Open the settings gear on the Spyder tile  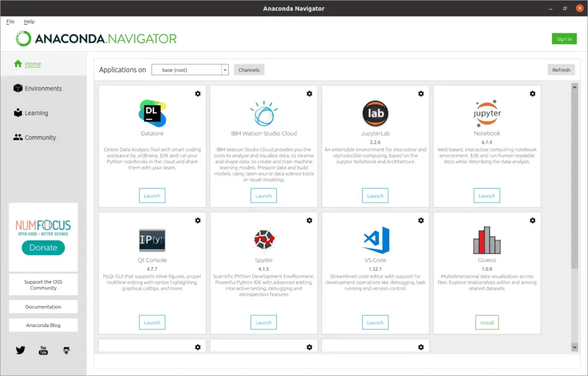click(x=309, y=220)
